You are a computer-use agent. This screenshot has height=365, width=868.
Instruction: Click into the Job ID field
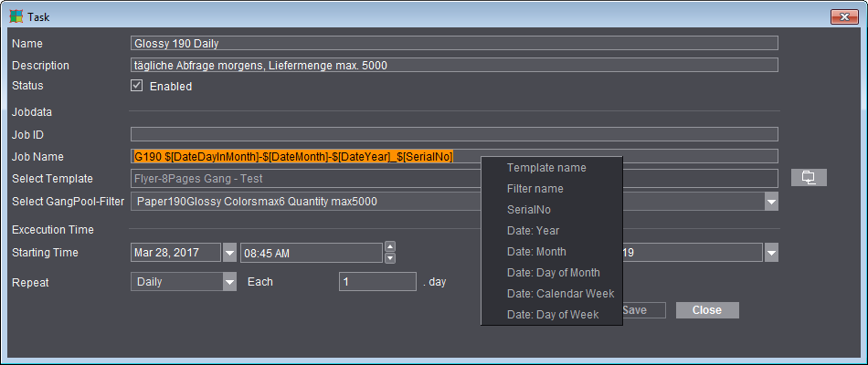(454, 134)
